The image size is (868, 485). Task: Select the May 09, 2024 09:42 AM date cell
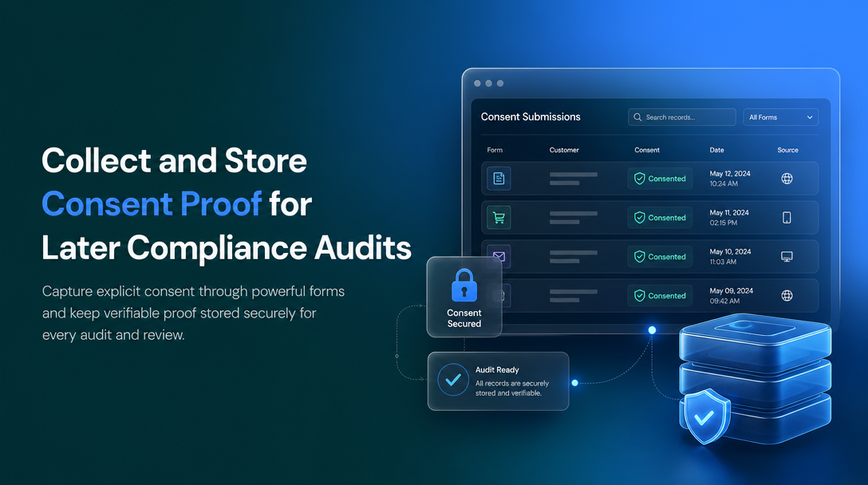tap(732, 296)
